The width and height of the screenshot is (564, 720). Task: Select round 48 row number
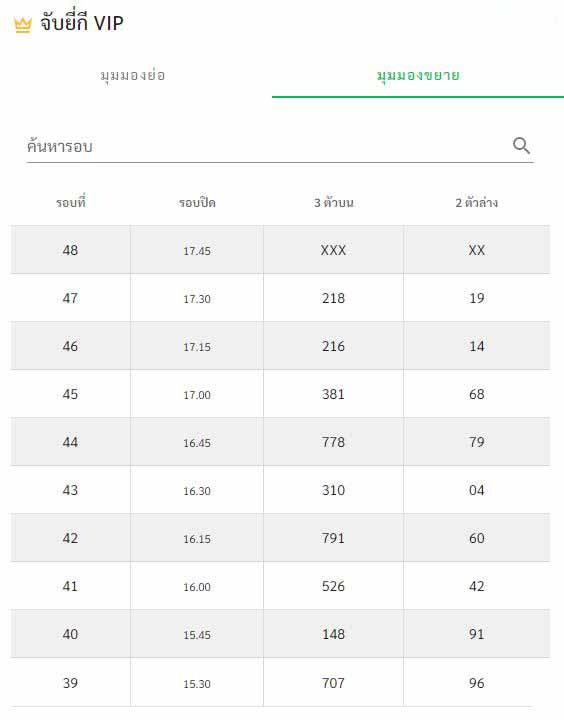(x=70, y=250)
